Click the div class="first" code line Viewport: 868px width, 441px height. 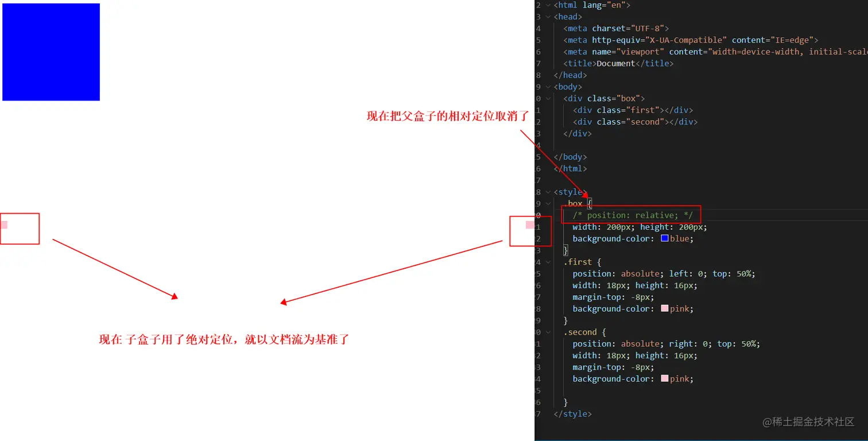coord(633,110)
